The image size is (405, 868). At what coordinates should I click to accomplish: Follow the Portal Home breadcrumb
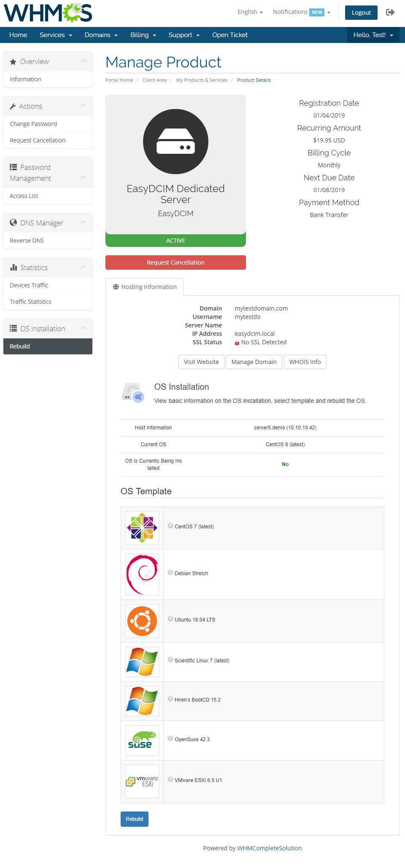click(x=119, y=80)
